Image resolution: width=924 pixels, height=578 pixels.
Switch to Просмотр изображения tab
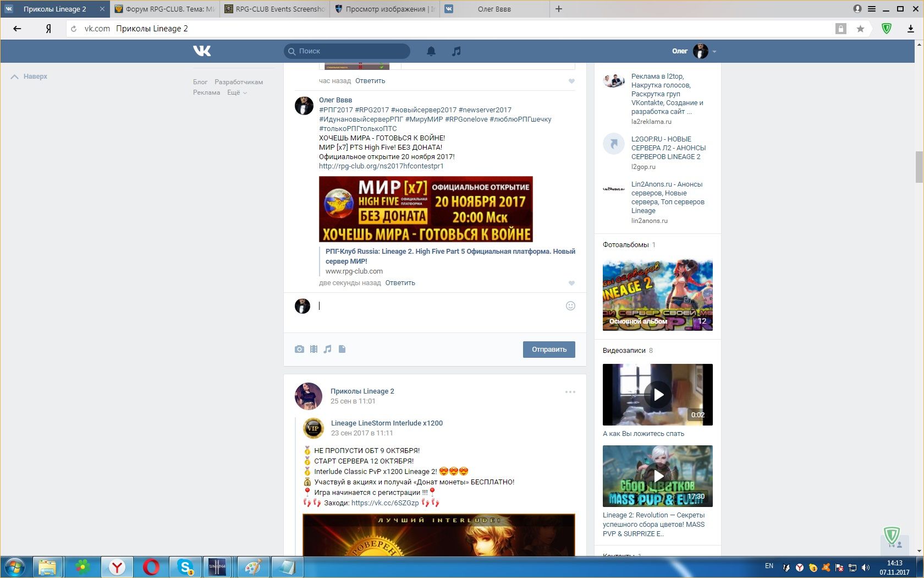click(385, 9)
